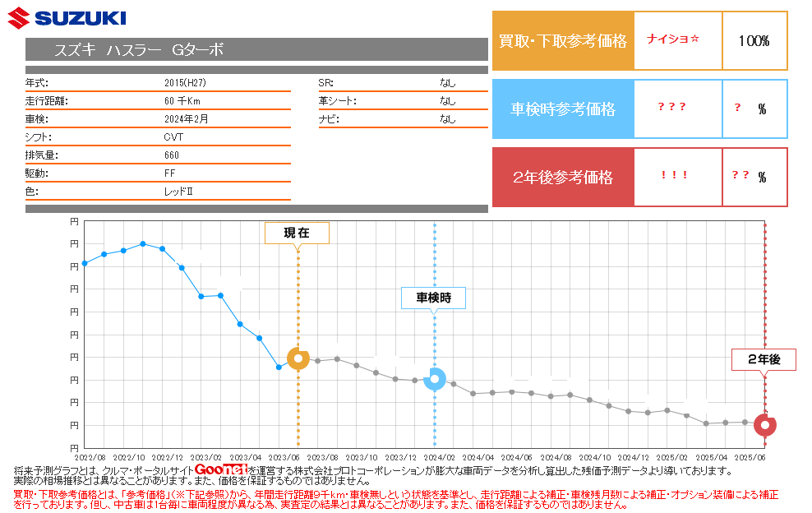The width and height of the screenshot is (812, 513).
Task: Click the 走行距離 value 60 千Km
Action: [182, 101]
